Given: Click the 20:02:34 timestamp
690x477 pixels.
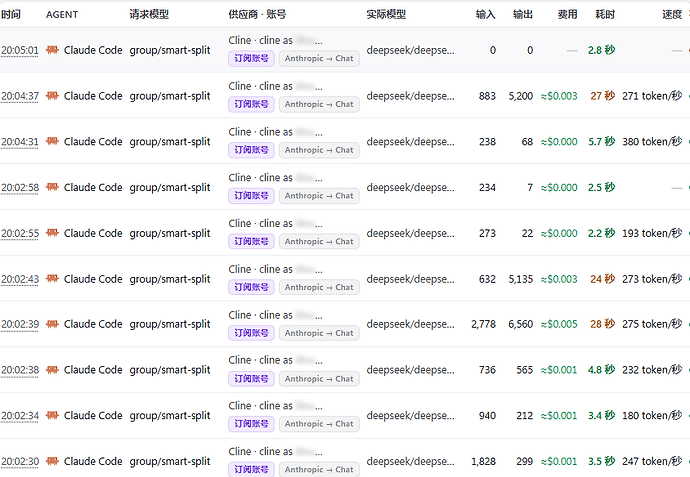Looking at the screenshot, I should (x=20, y=416).
